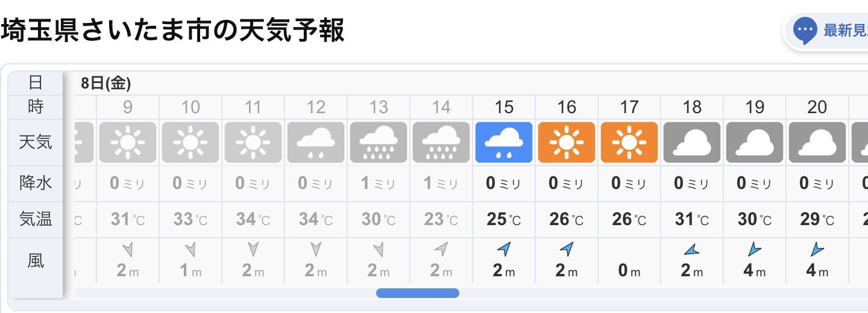This screenshot has height=313, width=868.
Task: Open the 最新見 button at top right
Action: [826, 31]
